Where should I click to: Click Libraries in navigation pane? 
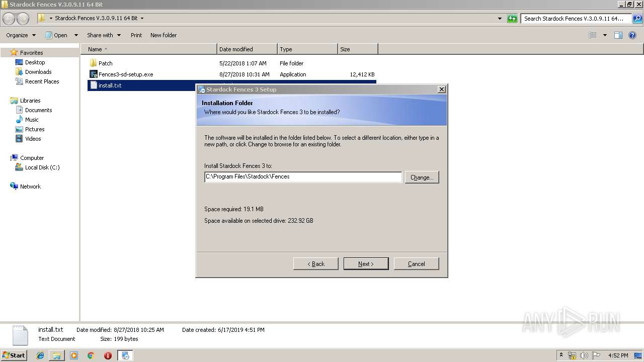pos(30,101)
